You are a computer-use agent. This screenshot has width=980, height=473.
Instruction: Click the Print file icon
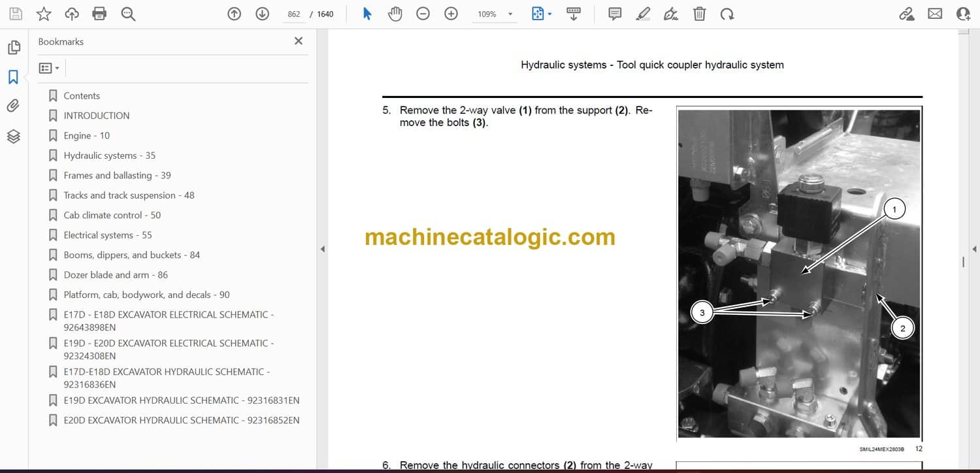coord(99,14)
